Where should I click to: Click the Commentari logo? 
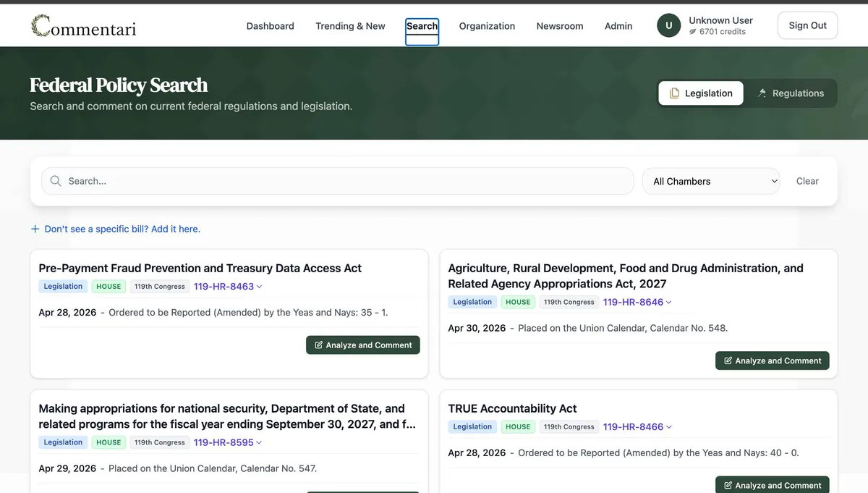[x=83, y=26]
